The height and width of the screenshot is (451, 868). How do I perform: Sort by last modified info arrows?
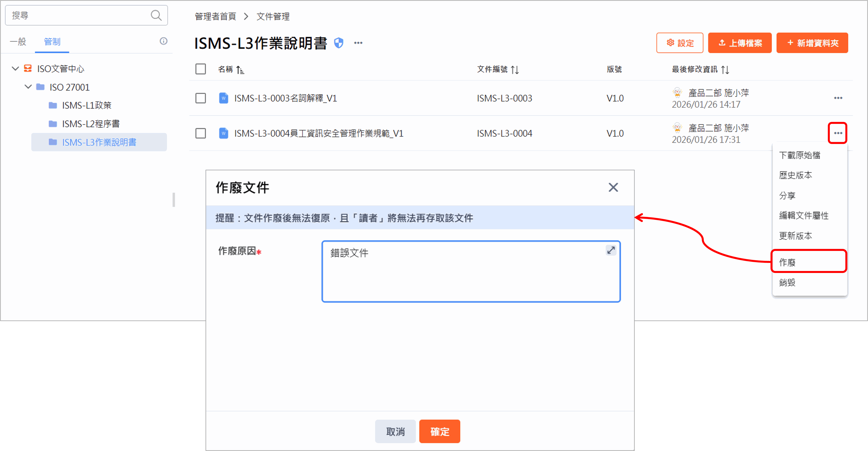[725, 70]
